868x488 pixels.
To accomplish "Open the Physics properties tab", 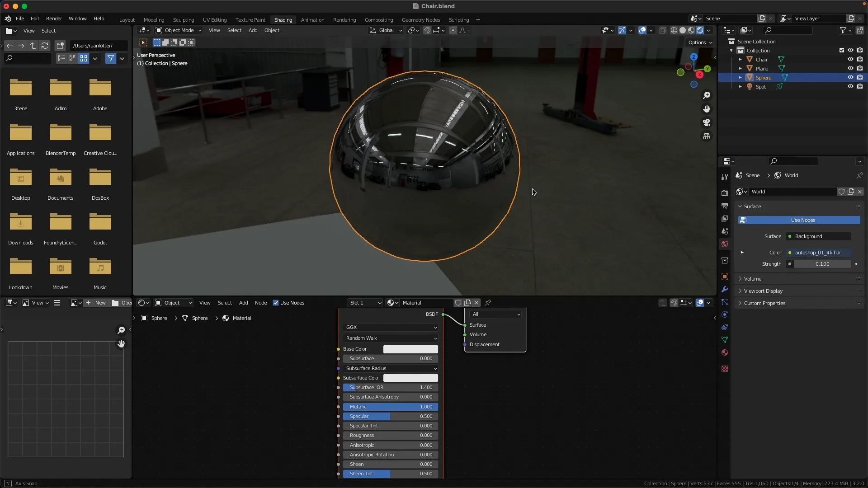I will pos(725,314).
